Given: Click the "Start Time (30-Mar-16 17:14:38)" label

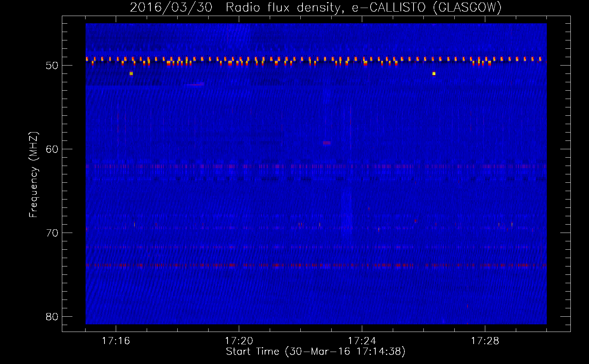Looking at the screenshot, I should point(316,352).
